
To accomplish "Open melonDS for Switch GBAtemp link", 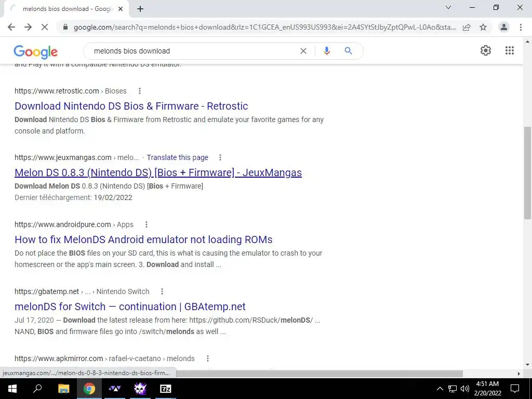I will pos(130,307).
